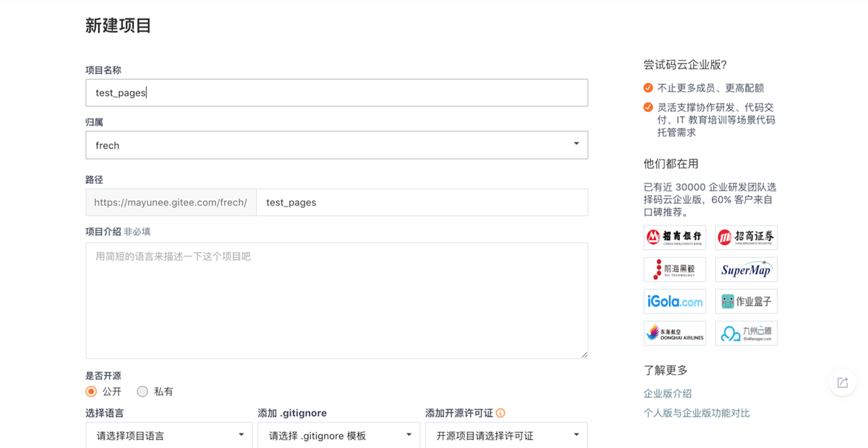Screen dimensions: 868x448
Task: Switch the project to 私有
Action: (142, 391)
